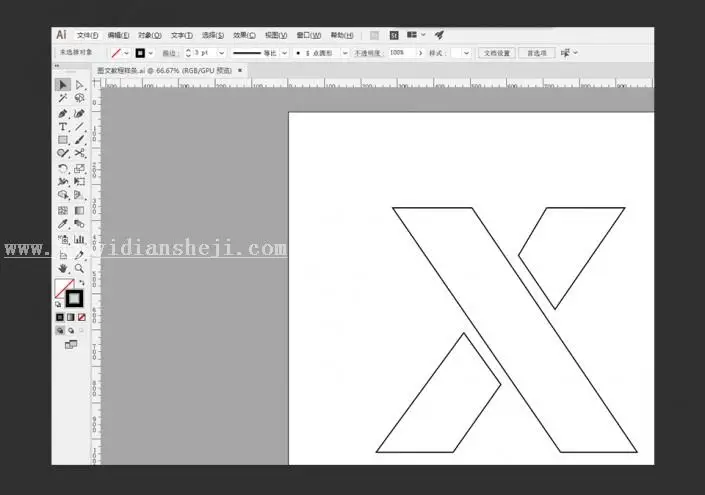Click the 描边 stroke panel link

[x=169, y=53]
